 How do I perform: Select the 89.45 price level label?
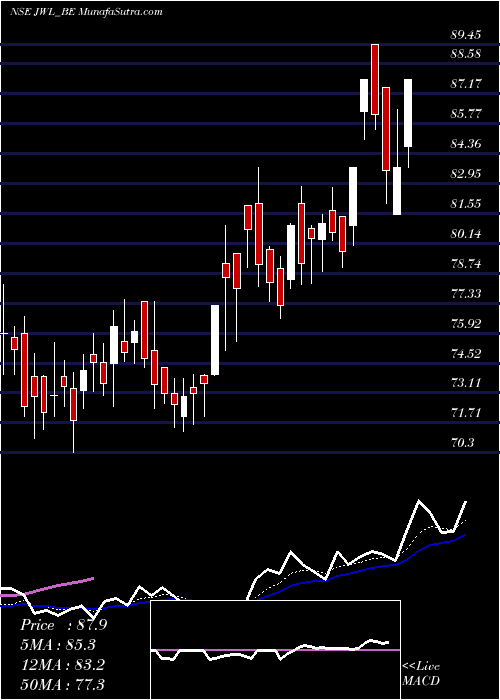tap(466, 35)
